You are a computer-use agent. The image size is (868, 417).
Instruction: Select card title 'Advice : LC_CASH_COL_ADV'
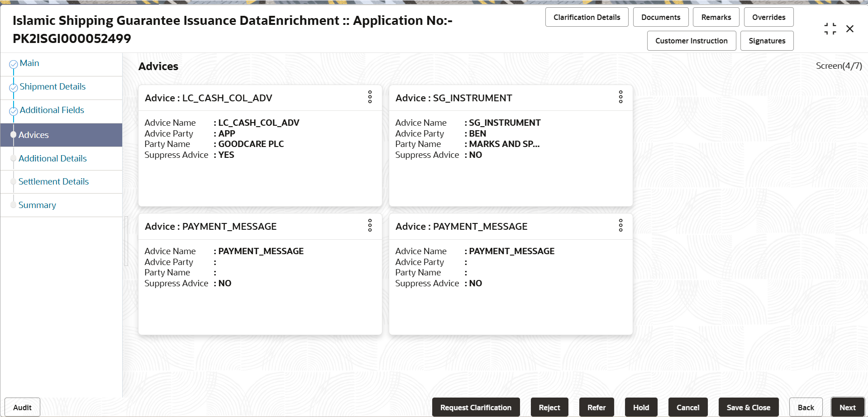click(209, 98)
